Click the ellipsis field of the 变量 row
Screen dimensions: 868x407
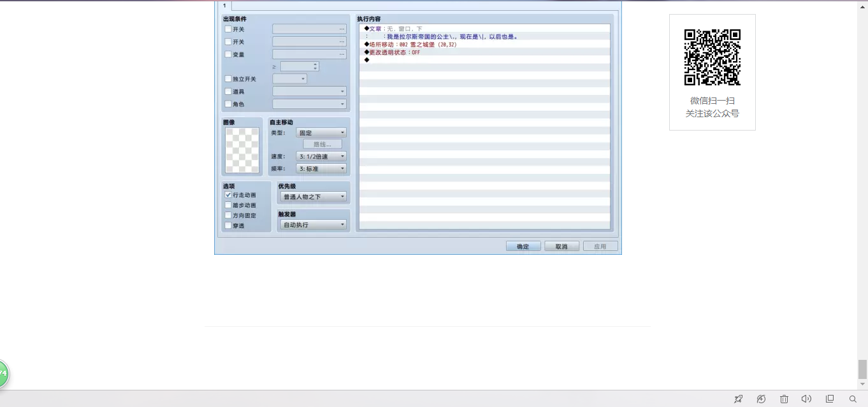[310, 55]
